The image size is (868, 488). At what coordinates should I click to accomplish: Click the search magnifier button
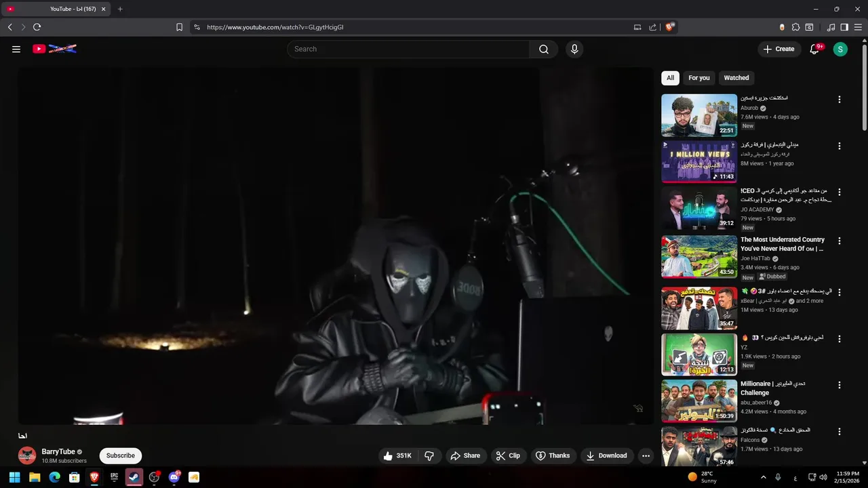point(544,49)
